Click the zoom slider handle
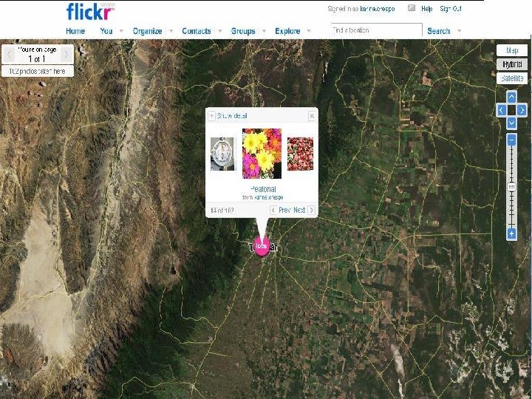Screen dimensions: 532x399 (511, 187)
